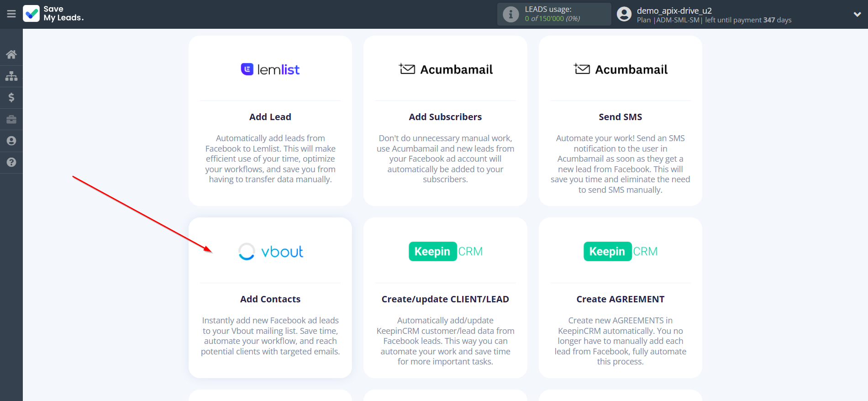Click the briefcase icon in sidebar
Viewport: 868px width, 401px height.
click(x=11, y=119)
